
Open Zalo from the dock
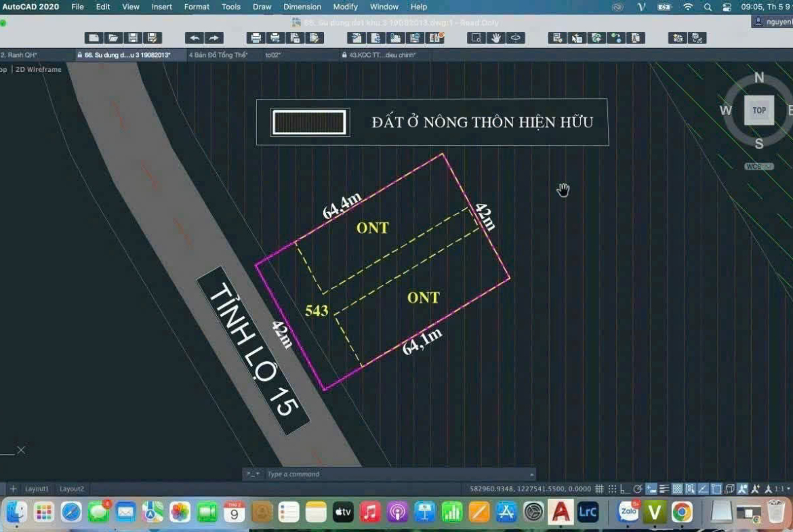tap(628, 512)
